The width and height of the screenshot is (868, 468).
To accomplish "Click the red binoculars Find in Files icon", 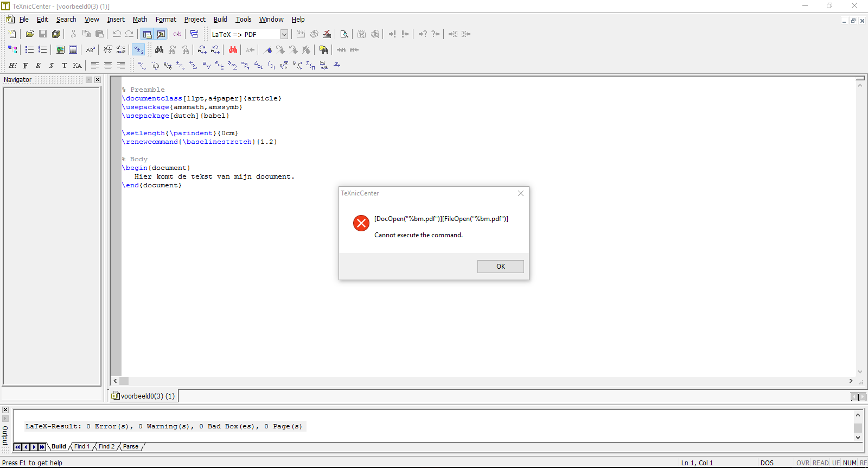I will (233, 49).
